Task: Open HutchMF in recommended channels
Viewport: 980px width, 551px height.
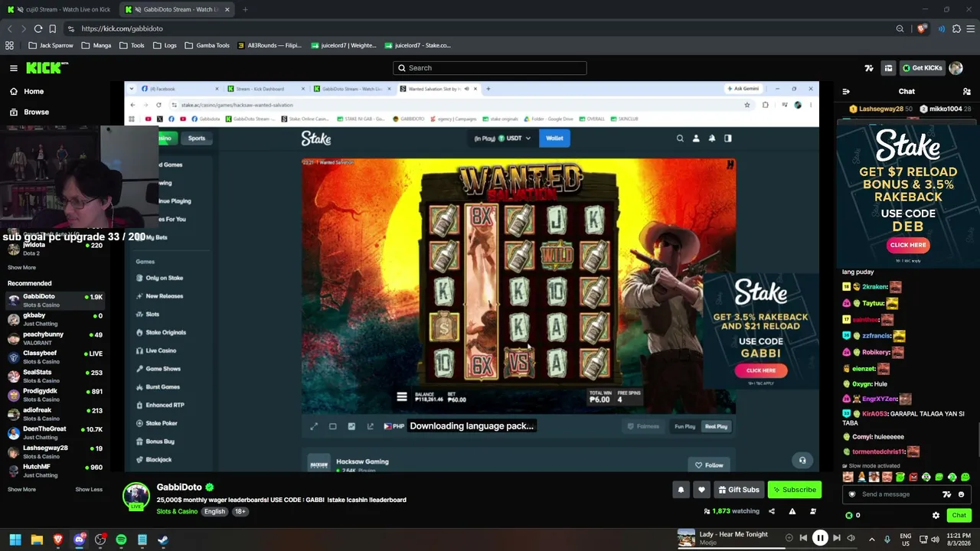Action: tap(54, 470)
